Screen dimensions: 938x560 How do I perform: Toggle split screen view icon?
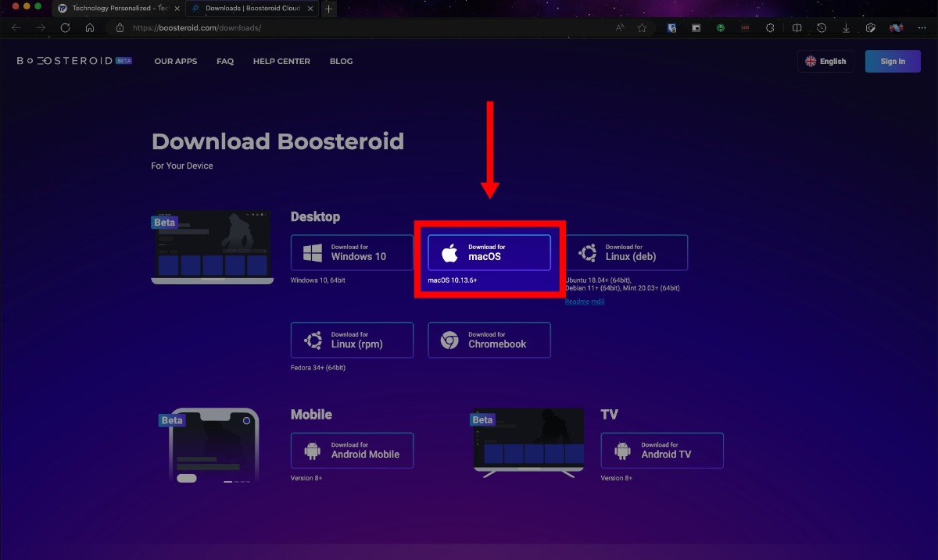point(797,27)
